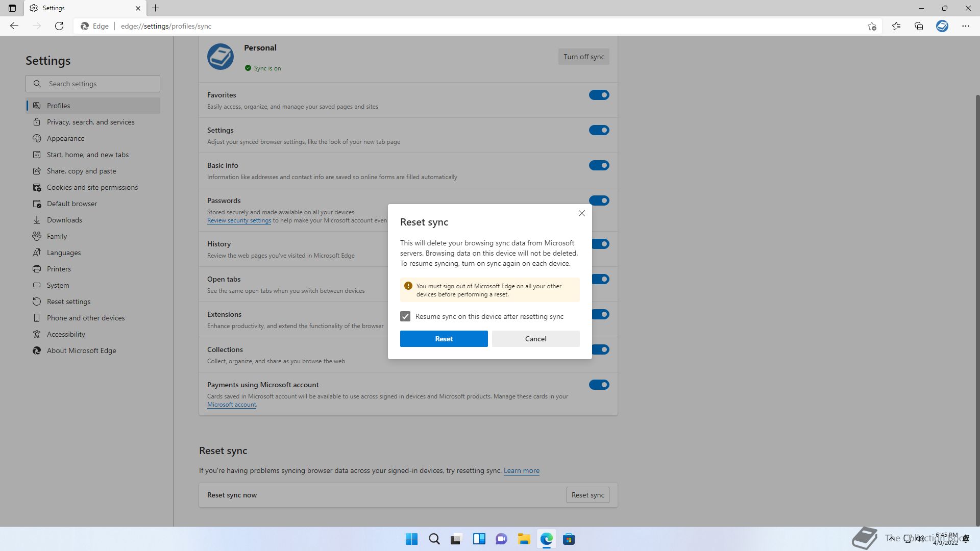Go to Reset settings page
The width and height of the screenshot is (980, 551).
tap(93, 302)
